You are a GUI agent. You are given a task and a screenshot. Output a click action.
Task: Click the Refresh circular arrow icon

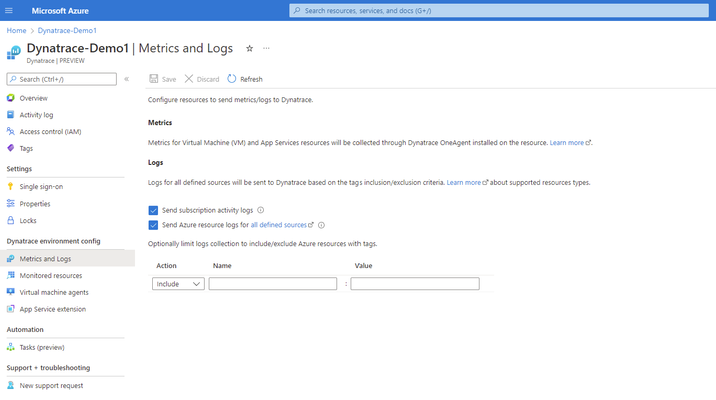(x=232, y=79)
